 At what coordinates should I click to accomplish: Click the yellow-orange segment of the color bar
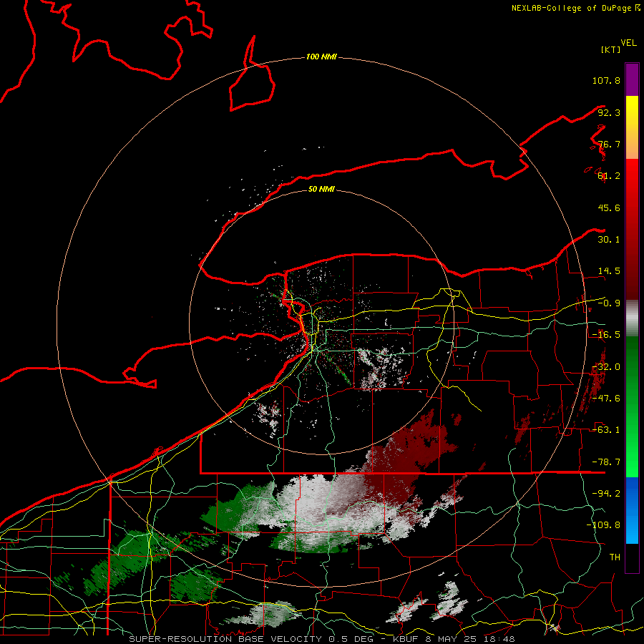coord(632,127)
